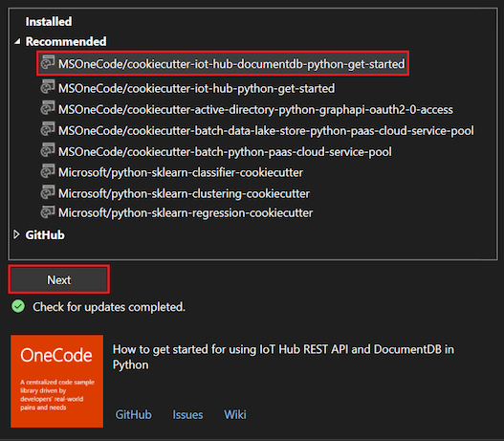Image resolution: width=504 pixels, height=441 pixels.
Task: Click the template icon beside cookiecutter-iot-hub-python-get-started
Action: pos(48,87)
